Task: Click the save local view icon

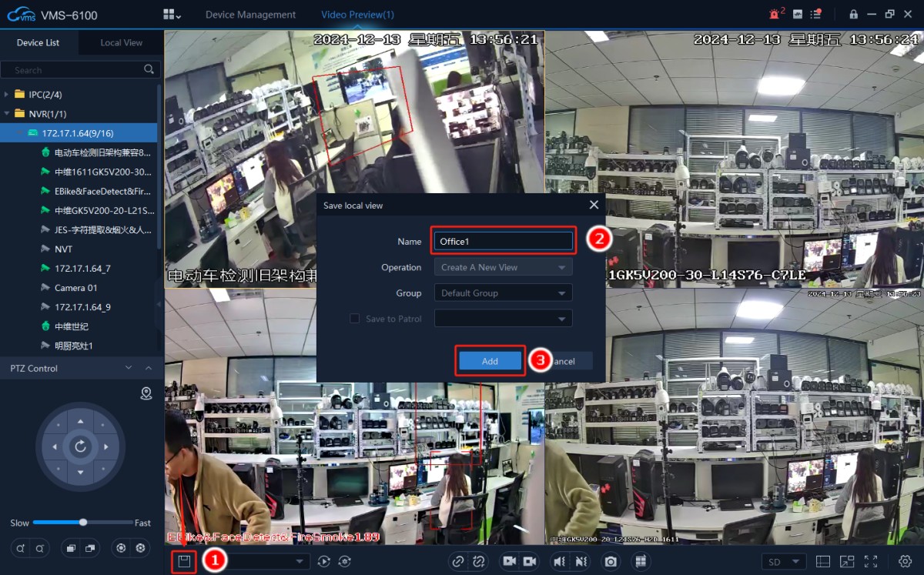Action: (184, 561)
